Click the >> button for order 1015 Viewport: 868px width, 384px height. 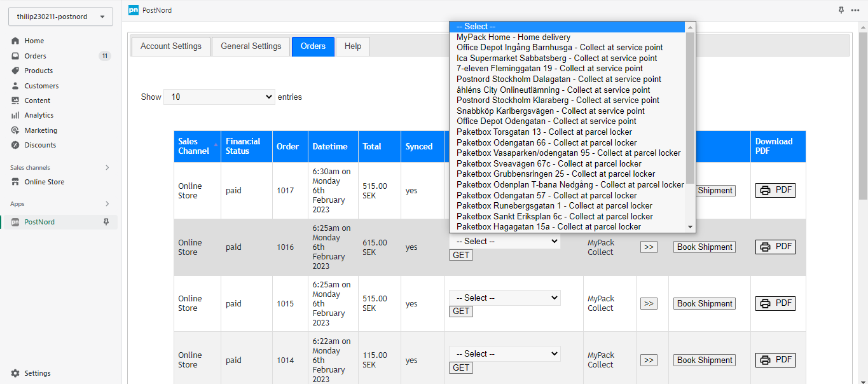coord(649,304)
